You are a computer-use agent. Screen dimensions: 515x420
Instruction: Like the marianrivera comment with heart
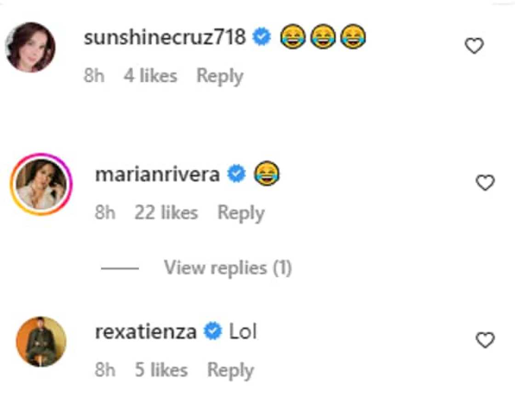(485, 183)
